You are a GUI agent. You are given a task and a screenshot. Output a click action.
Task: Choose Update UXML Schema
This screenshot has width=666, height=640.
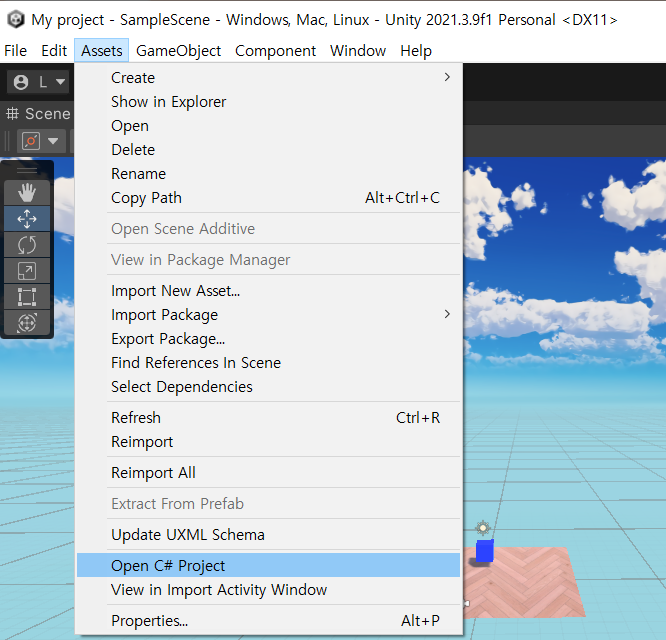268,535
